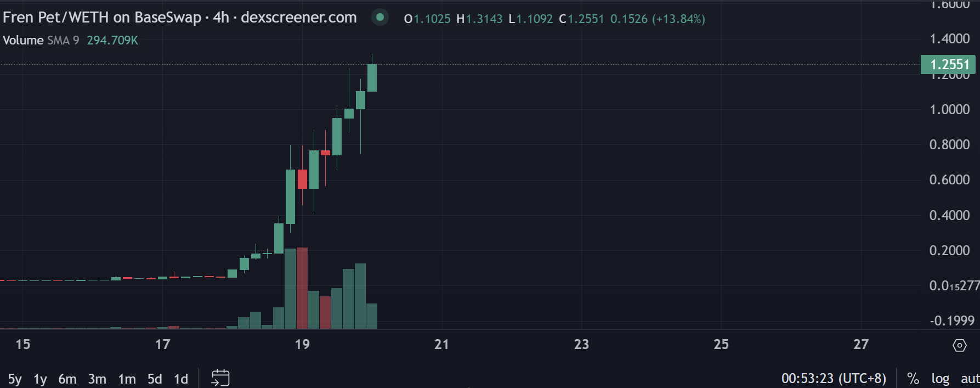Viewport: 980px width, 388px height.
Task: Choose the 5d time range
Action: tap(155, 379)
